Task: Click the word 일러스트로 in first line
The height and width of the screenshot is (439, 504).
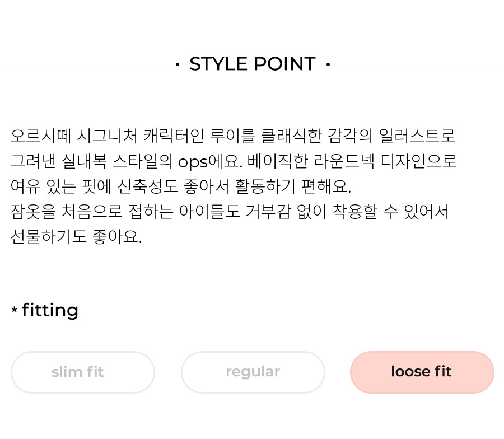Action: click(417, 136)
